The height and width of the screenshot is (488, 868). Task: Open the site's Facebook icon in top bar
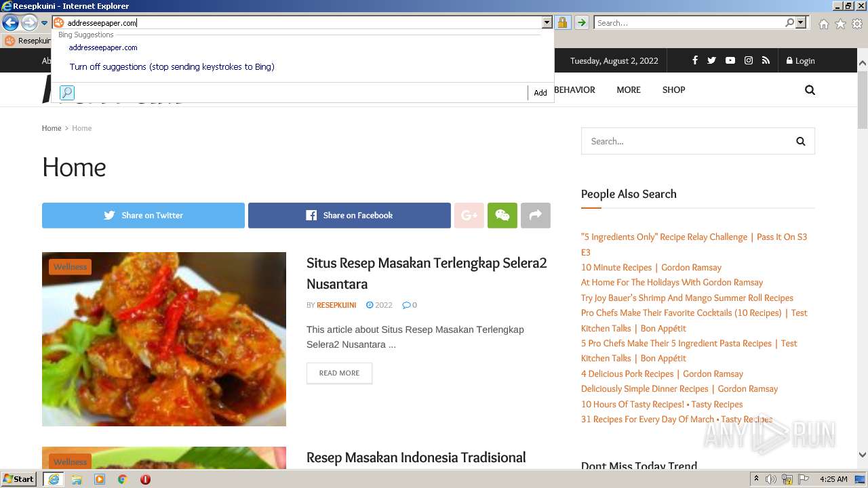coord(694,60)
